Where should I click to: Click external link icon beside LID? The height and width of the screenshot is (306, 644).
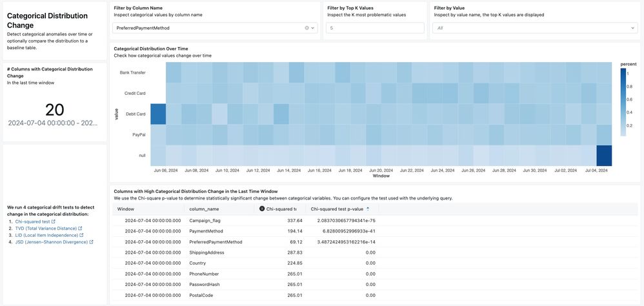point(81,236)
